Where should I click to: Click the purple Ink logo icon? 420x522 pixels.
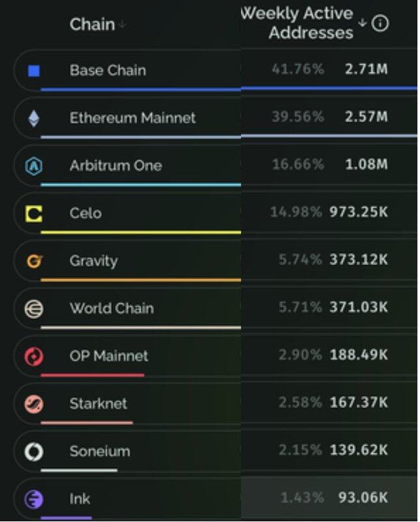click(34, 499)
